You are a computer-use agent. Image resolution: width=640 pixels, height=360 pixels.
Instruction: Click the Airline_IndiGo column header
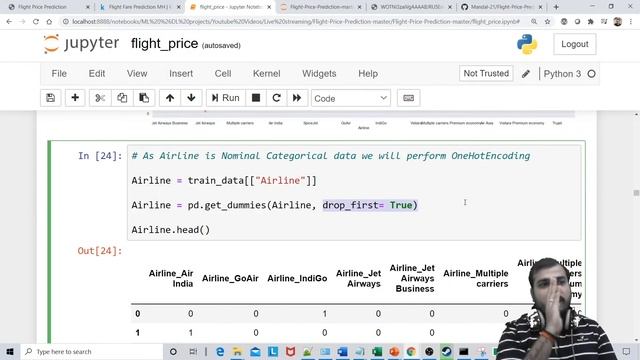(297, 278)
